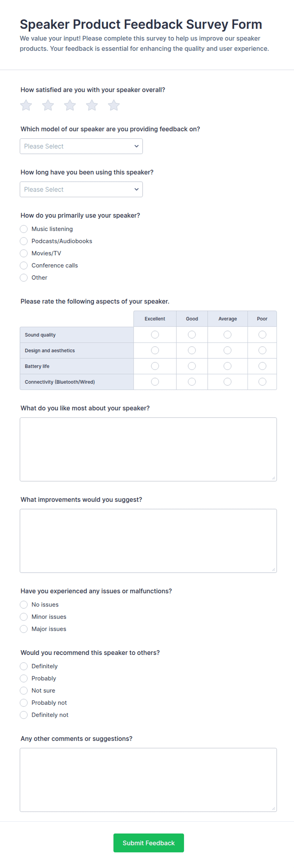Rate Connectivity (Bluetooth/Wired) as Poor
The width and height of the screenshot is (294, 868).
click(x=262, y=382)
